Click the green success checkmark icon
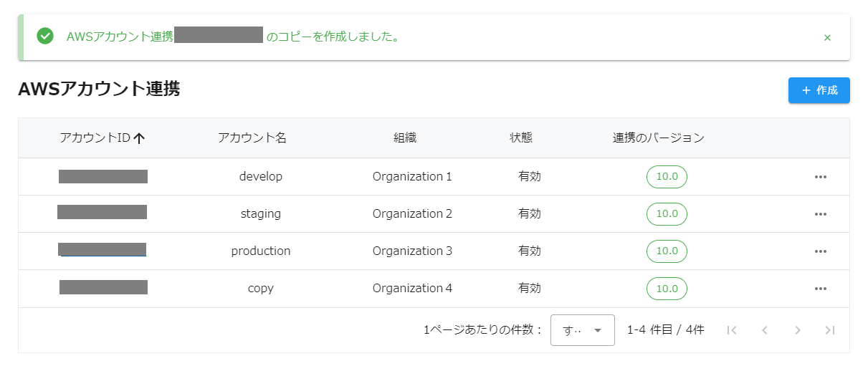This screenshot has width=868, height=371. pos(45,36)
